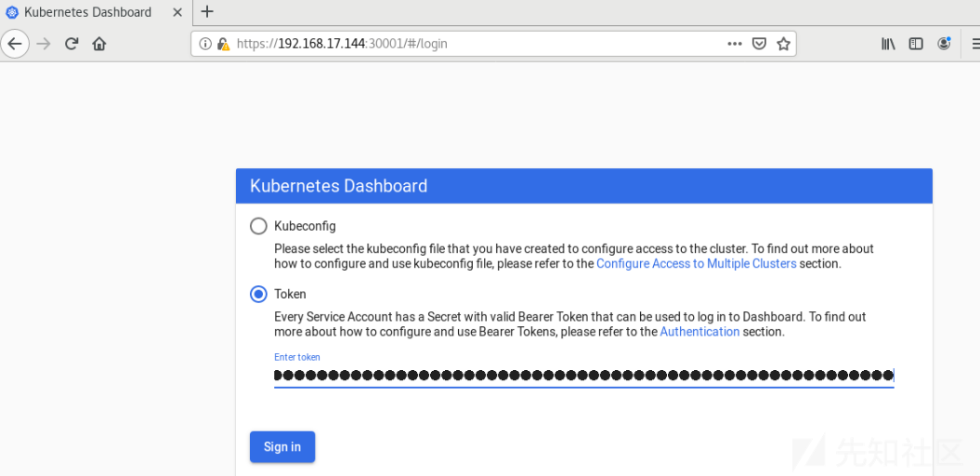Switch to the Kubernetes Dashboard tab
This screenshot has width=980, height=476.
(86, 12)
